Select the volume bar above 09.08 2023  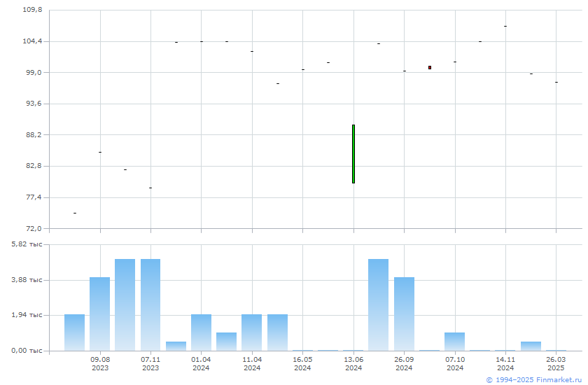click(99, 314)
